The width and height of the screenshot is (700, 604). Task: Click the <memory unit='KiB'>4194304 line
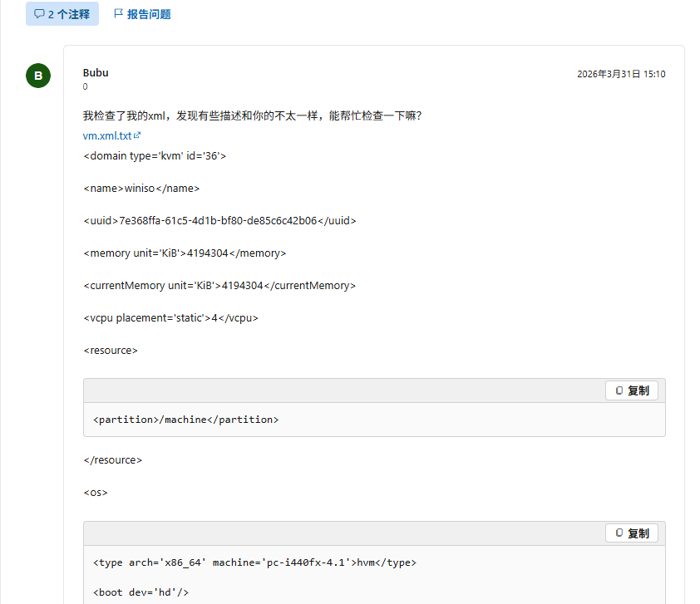tap(185, 253)
